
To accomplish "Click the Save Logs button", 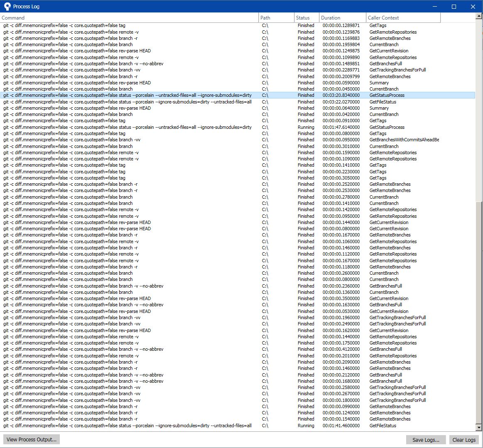I will tap(426, 440).
